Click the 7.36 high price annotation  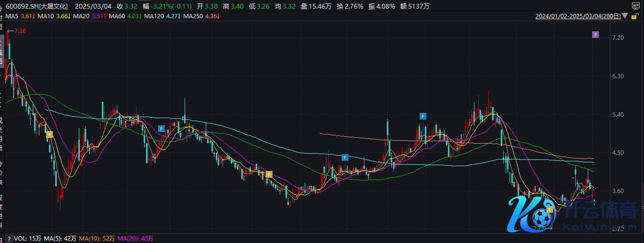point(20,31)
